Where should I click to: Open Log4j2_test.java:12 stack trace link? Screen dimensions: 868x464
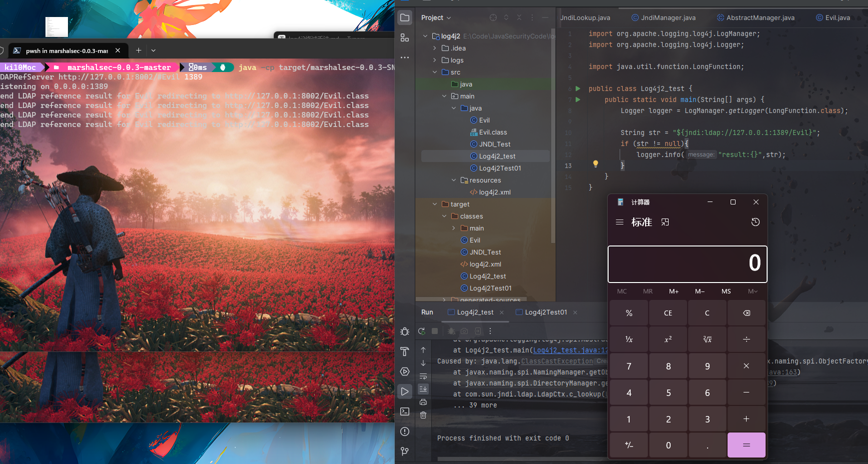[570, 350]
